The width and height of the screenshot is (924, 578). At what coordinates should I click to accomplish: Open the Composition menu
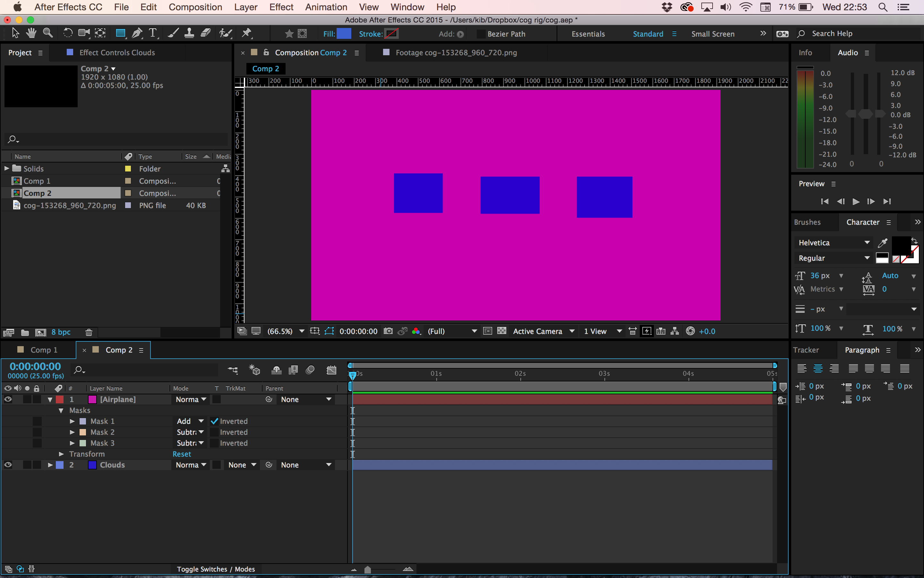click(x=195, y=7)
